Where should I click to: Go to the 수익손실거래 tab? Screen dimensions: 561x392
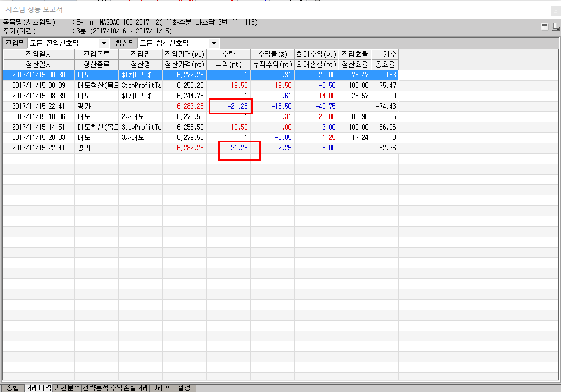129,388
